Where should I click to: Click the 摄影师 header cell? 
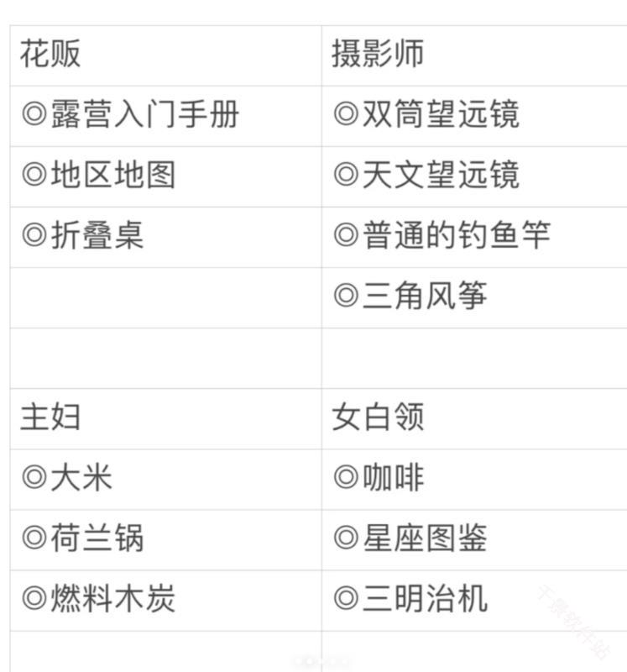coord(378,55)
